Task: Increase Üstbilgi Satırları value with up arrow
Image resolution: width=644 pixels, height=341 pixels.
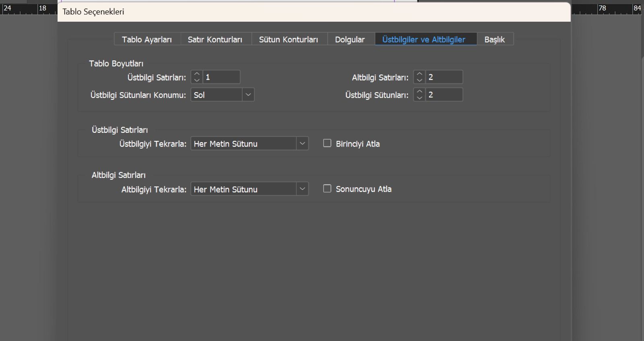Action: [x=196, y=74]
